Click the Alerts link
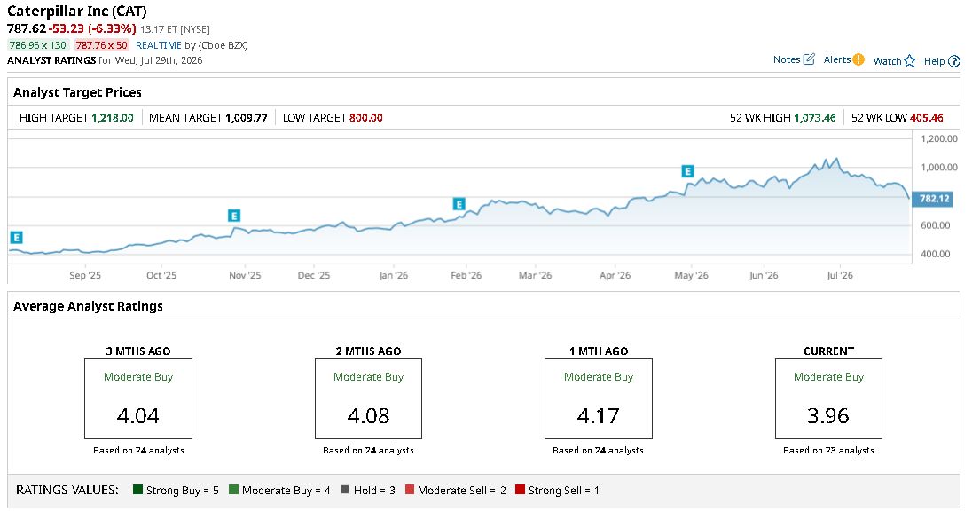Image resolution: width=980 pixels, height=512 pixels. click(x=837, y=59)
